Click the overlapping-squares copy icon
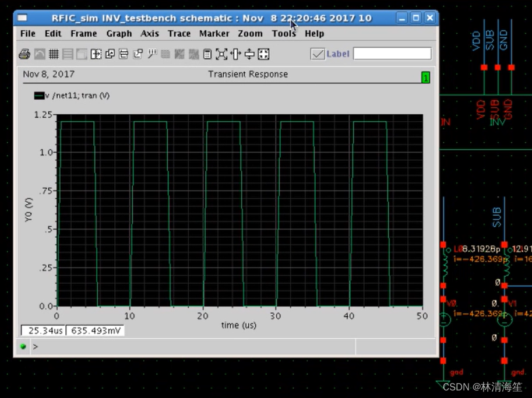 pyautogui.click(x=110, y=54)
